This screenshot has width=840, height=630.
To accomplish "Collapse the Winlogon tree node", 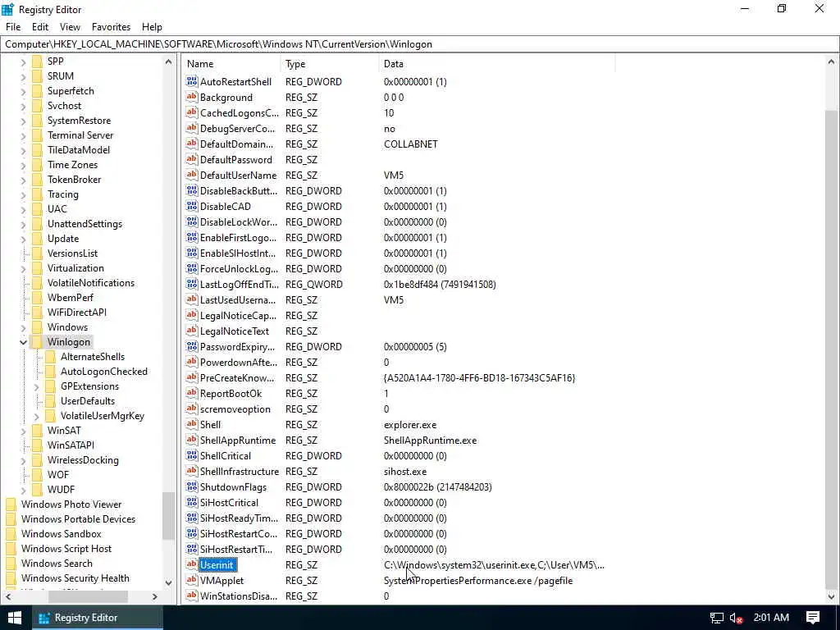I will [23, 342].
